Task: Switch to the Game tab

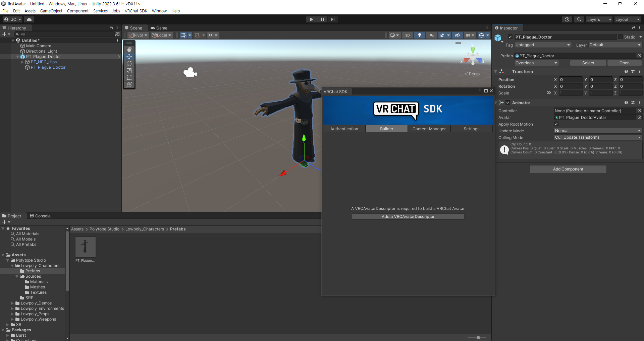Action: tap(159, 28)
